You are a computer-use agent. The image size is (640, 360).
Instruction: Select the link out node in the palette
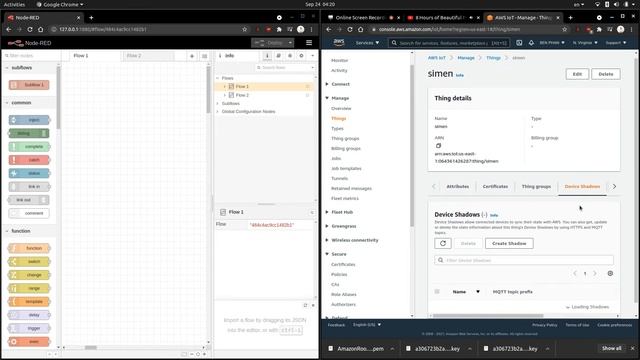pos(29,200)
